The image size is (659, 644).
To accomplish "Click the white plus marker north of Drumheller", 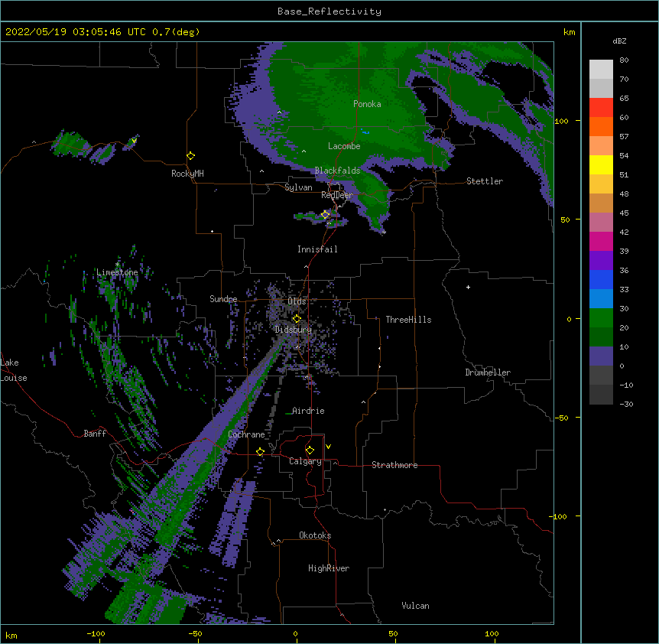I will [468, 287].
